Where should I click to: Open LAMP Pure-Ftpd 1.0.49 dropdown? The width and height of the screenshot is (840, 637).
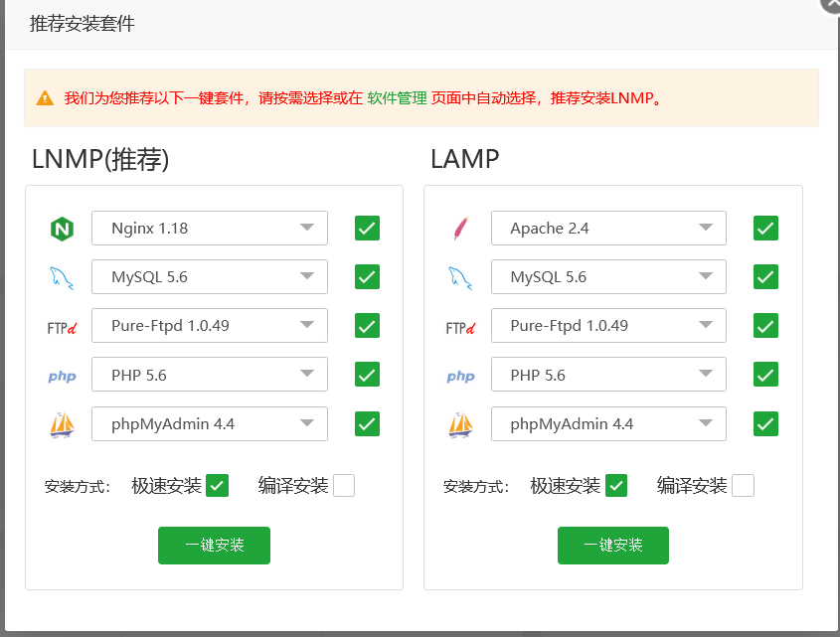608,326
